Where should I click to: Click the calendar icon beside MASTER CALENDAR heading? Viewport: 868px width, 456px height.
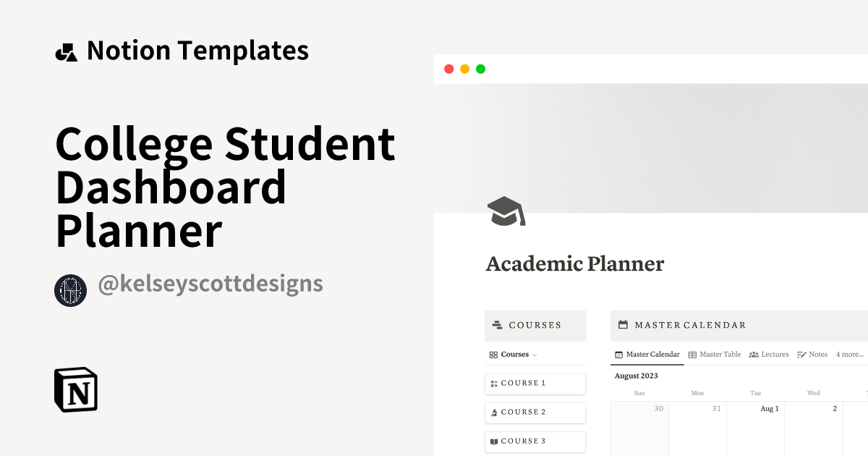(623, 325)
